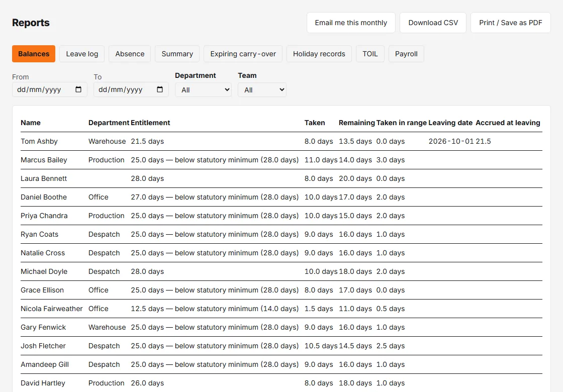Screen dimensions: 563x392
Task: Click the Leaving date column header
Action: coord(450,123)
